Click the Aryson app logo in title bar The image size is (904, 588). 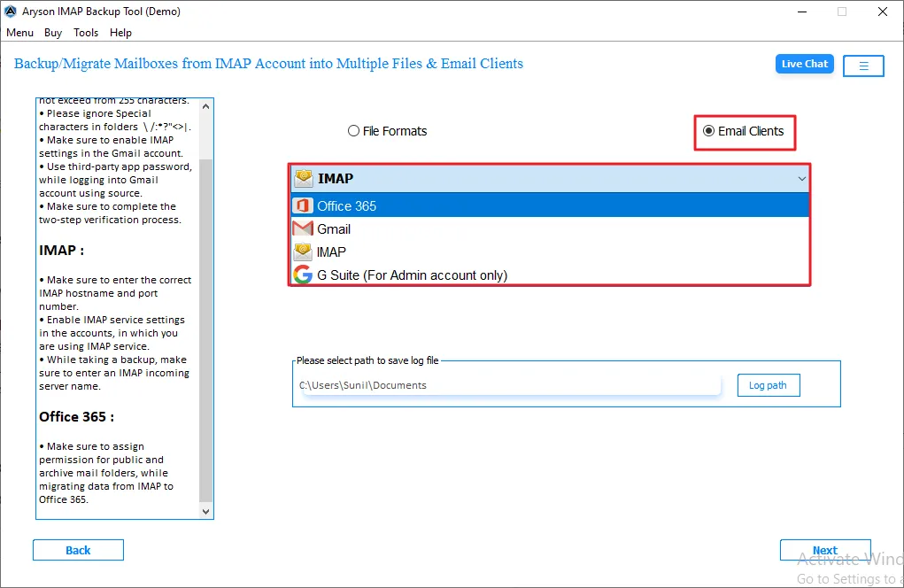(x=11, y=11)
